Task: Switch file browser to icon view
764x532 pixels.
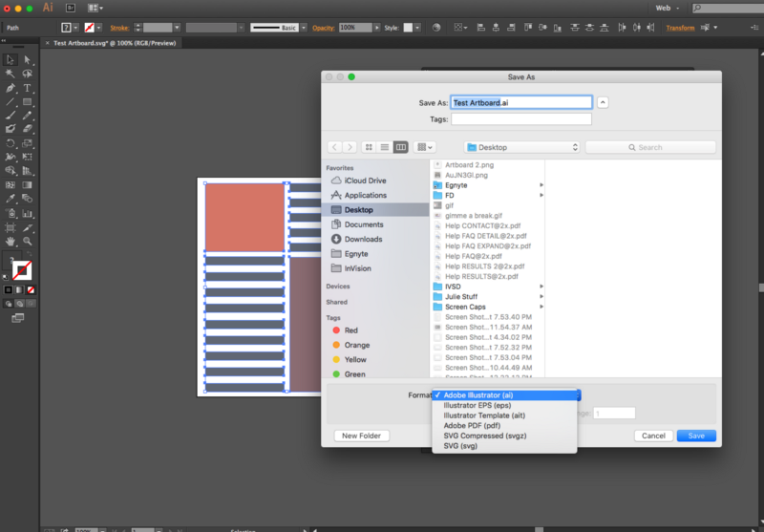Action: (x=369, y=147)
